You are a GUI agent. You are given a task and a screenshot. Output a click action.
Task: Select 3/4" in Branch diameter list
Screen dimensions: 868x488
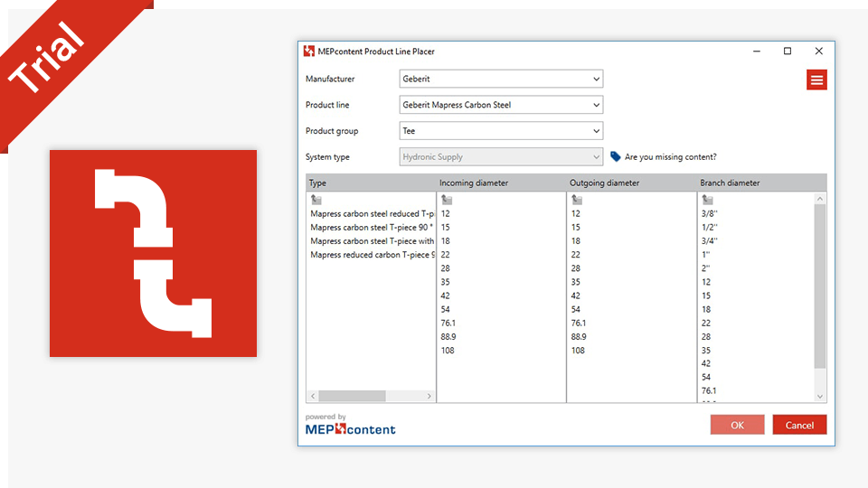pyautogui.click(x=709, y=241)
